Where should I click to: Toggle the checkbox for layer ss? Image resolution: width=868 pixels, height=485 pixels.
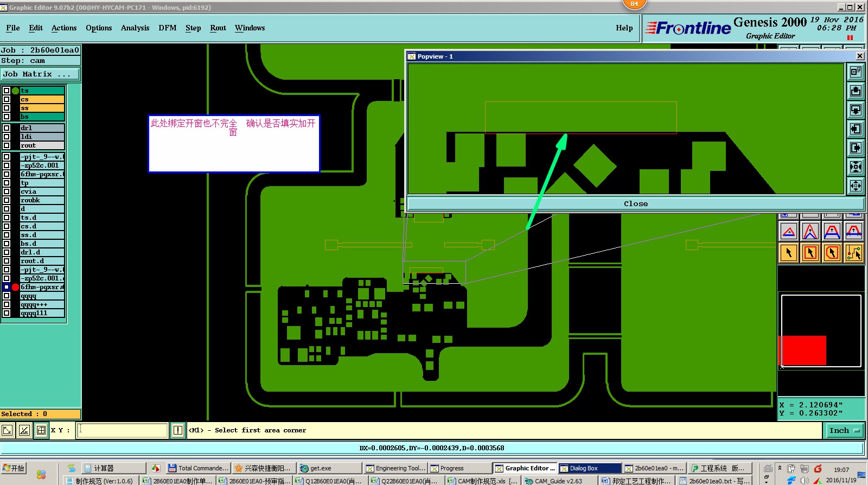coord(7,108)
